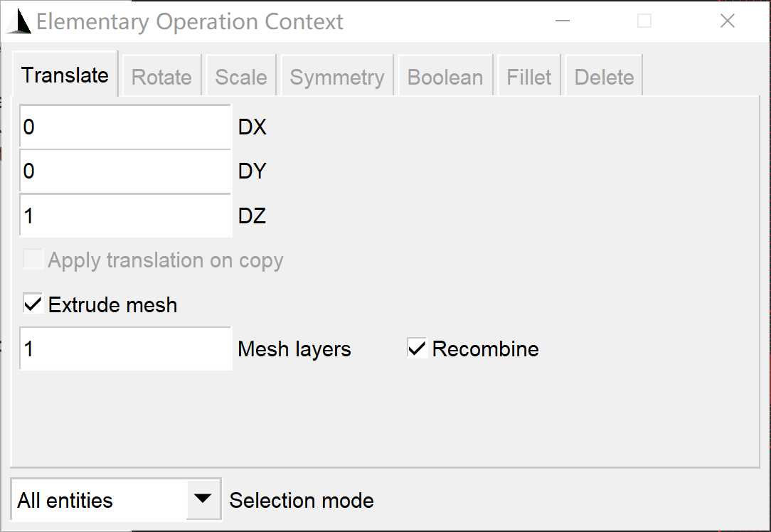Toggle the Recombine checkbox
The width and height of the screenshot is (771, 532).
pos(417,349)
